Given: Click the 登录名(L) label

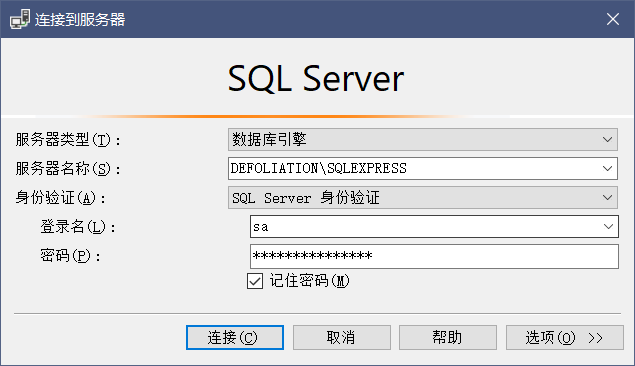Looking at the screenshot, I should 78,227.
